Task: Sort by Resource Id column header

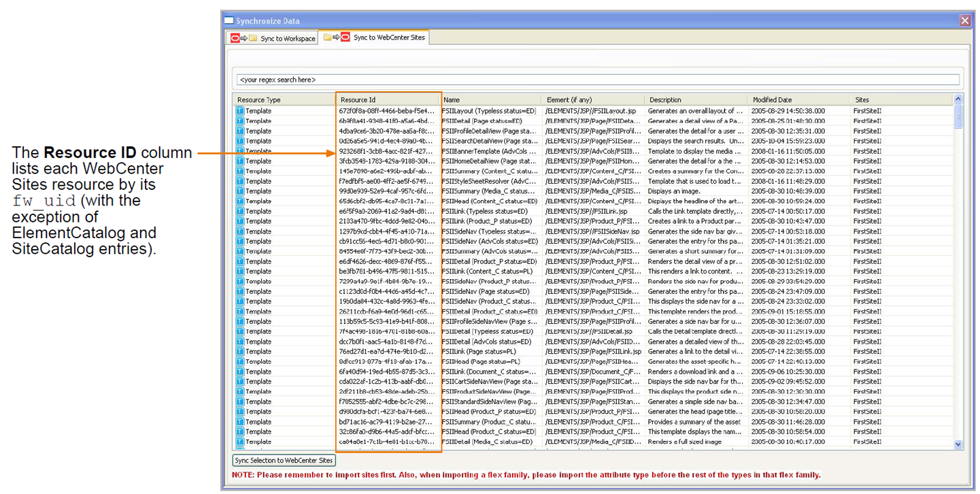Action: click(388, 100)
